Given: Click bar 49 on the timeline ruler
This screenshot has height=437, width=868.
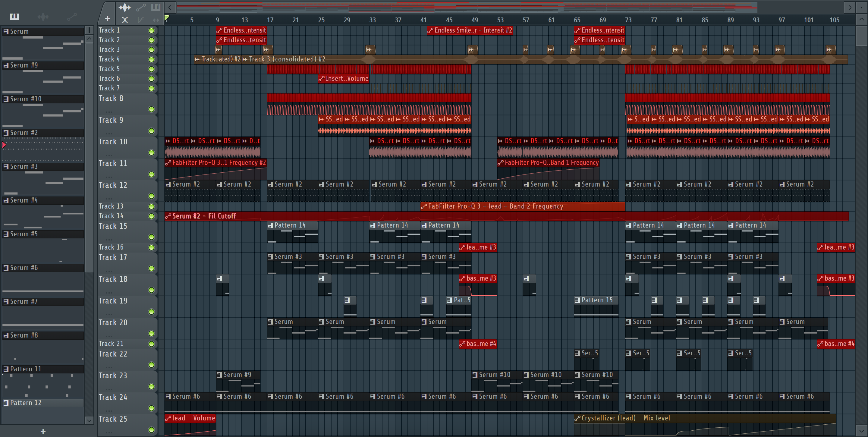Looking at the screenshot, I should click(x=475, y=20).
